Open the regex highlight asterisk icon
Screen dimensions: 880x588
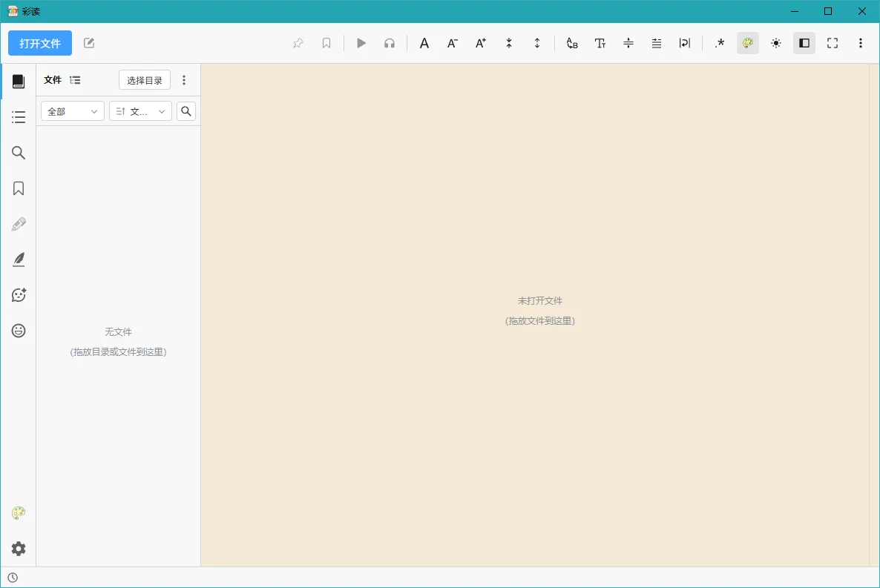(720, 43)
